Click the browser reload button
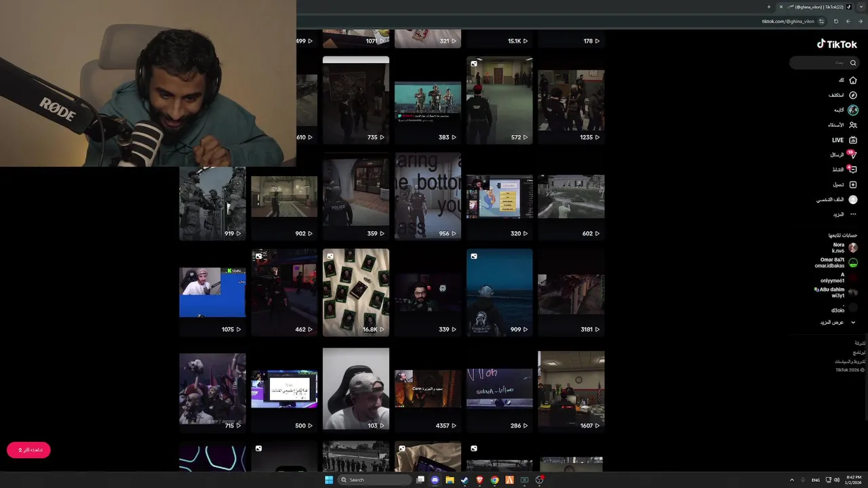This screenshot has height=488, width=868. 835,21
